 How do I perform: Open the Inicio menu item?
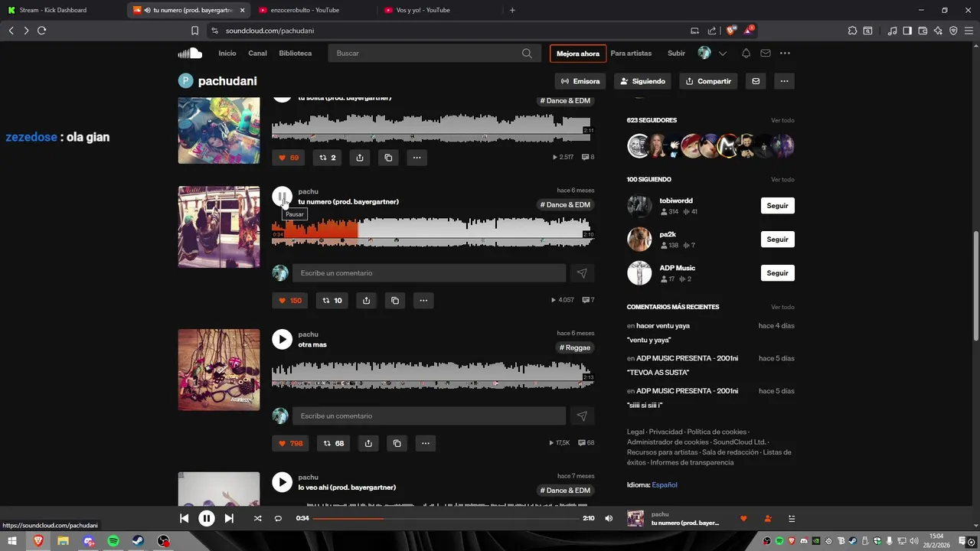pos(227,53)
